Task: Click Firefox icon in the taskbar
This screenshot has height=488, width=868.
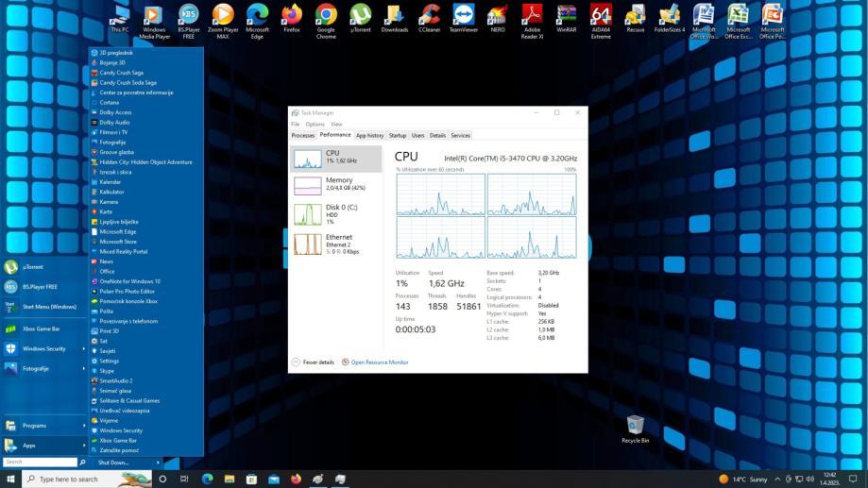Action: [296, 479]
